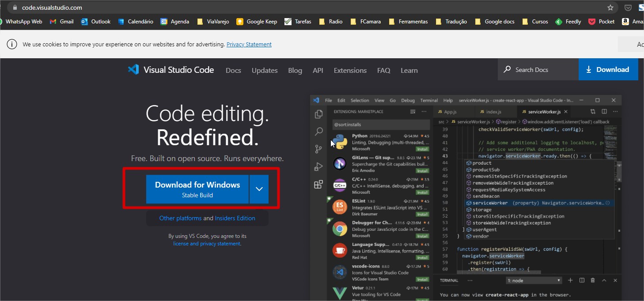Click the C/C++ extension icon in the preview
Viewport: 644px width, 301px height.
pyautogui.click(x=340, y=185)
